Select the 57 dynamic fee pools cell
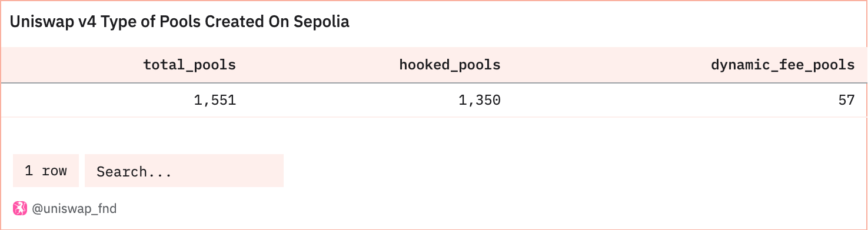Viewport: 868px width, 230px height. click(x=846, y=101)
